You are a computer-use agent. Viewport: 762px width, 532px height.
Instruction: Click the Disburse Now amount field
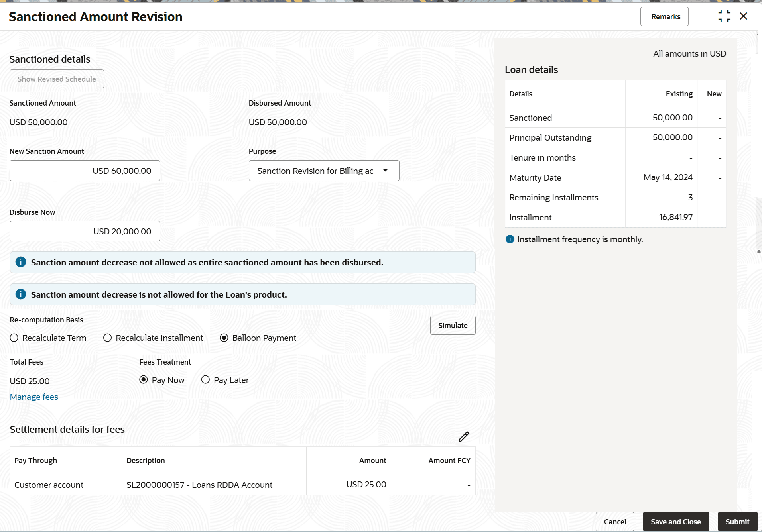85,231
